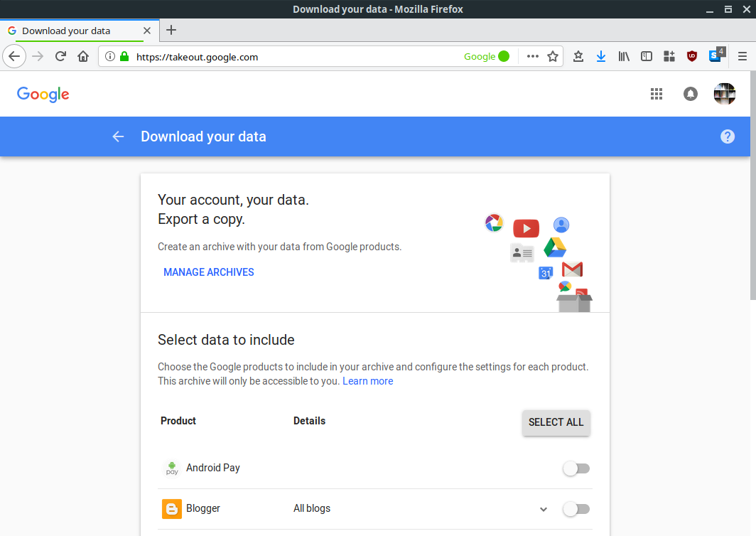
Task: Open the Google account avatar
Action: point(725,94)
